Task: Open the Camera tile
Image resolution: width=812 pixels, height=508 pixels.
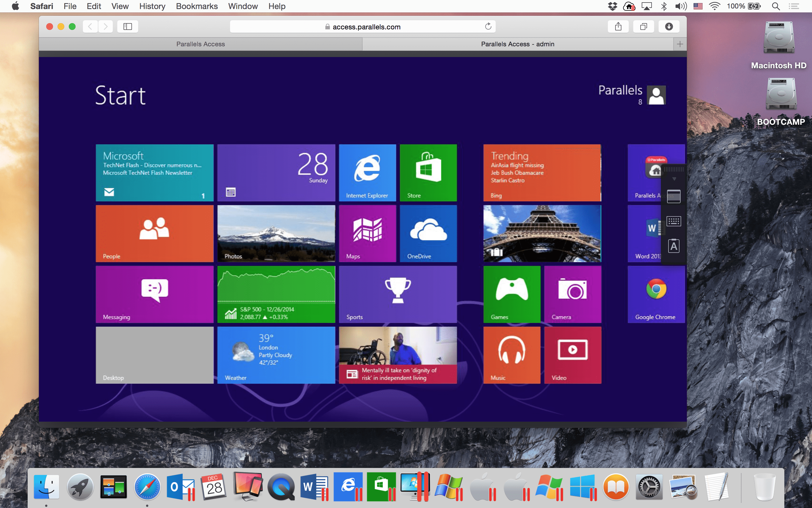Action: 573,294
